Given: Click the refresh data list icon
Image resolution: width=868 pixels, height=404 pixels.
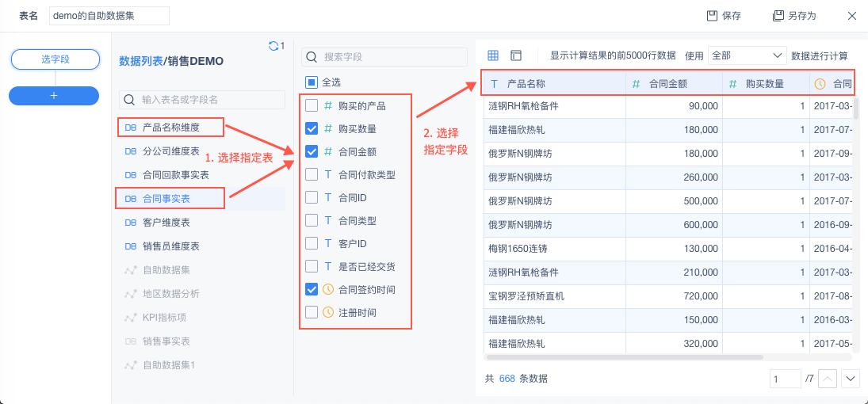Looking at the screenshot, I should [273, 46].
